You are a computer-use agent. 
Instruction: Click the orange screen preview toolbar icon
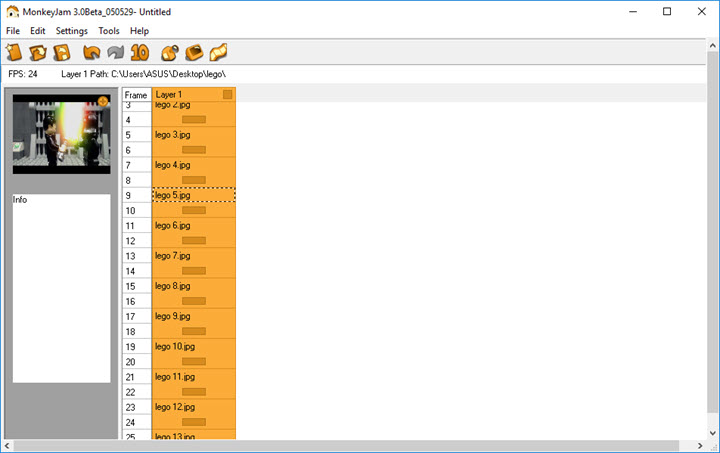coord(194,53)
